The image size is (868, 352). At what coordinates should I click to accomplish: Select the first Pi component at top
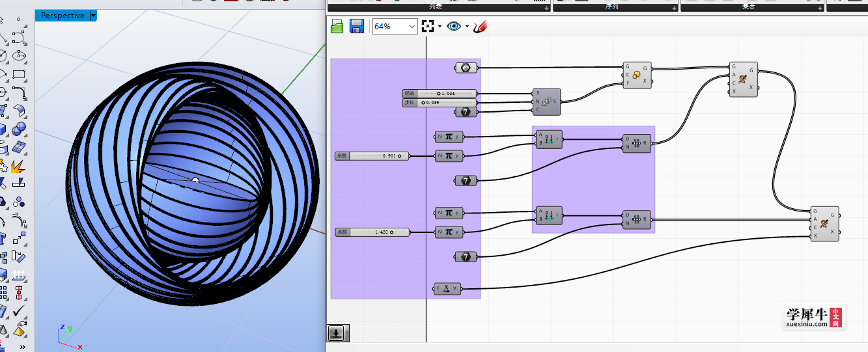[449, 137]
